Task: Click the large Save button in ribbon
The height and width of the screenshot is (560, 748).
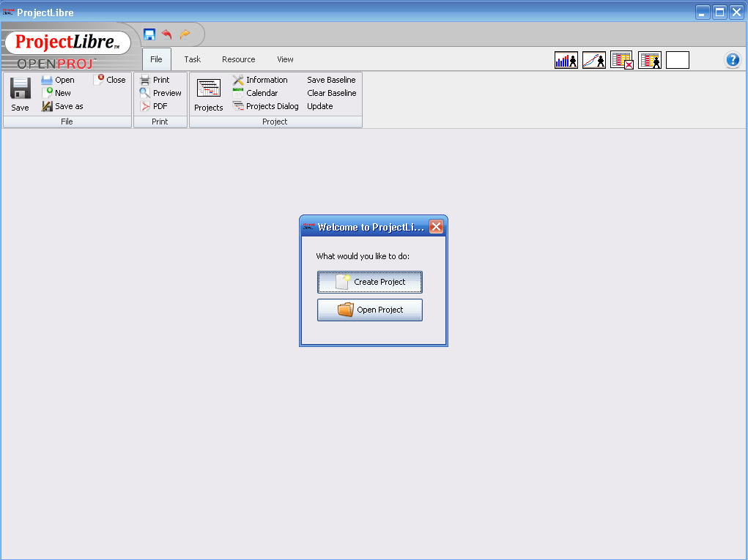Action: (20, 94)
